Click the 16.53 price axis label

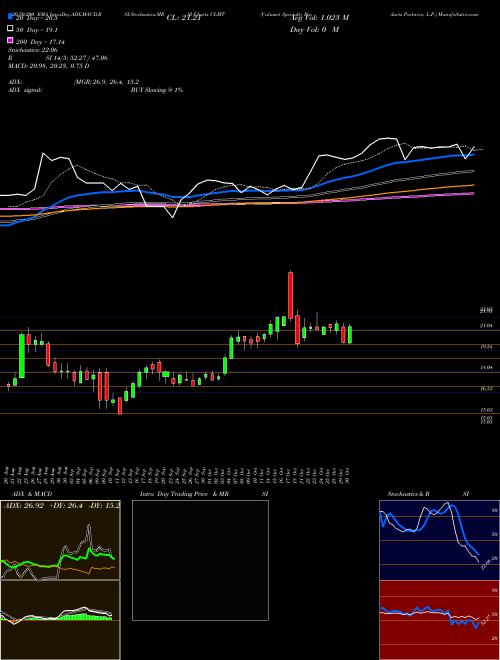coord(486,389)
